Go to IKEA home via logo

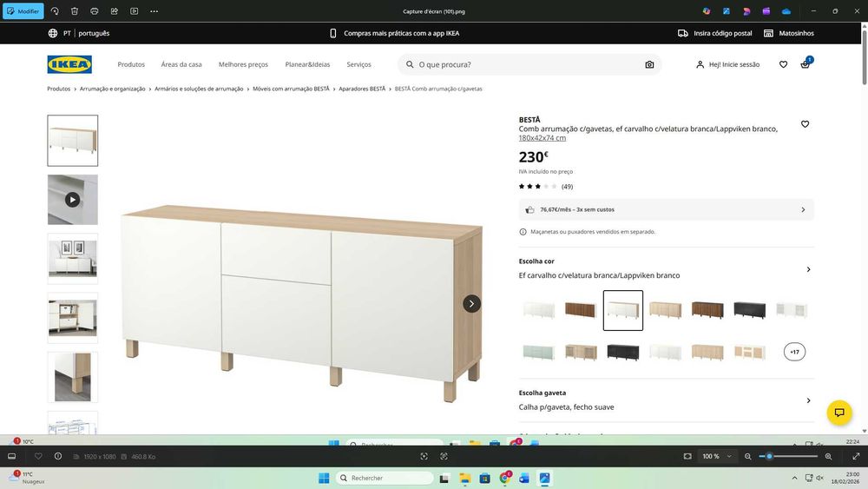(x=69, y=64)
